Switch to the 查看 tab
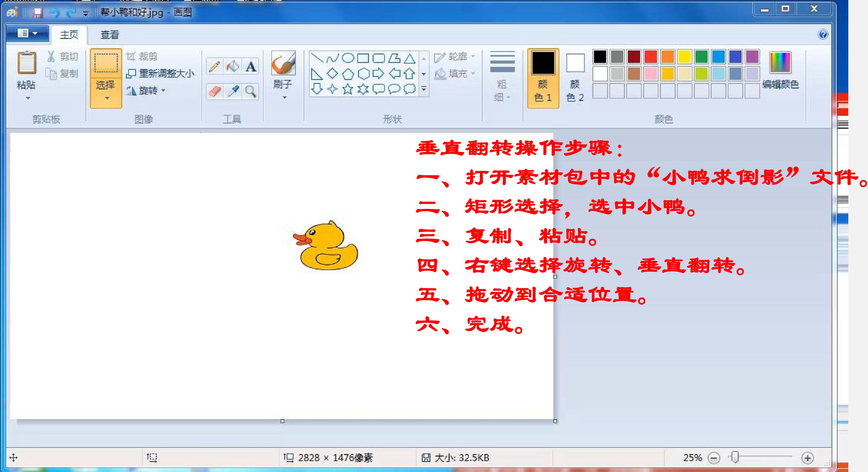This screenshot has width=868, height=472. tap(110, 35)
